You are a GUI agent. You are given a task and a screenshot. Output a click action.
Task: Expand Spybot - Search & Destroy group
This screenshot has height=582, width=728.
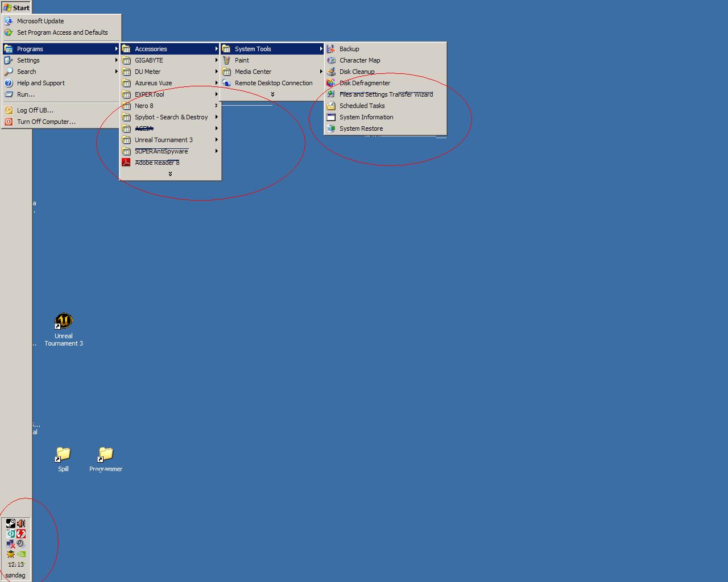[x=170, y=117]
